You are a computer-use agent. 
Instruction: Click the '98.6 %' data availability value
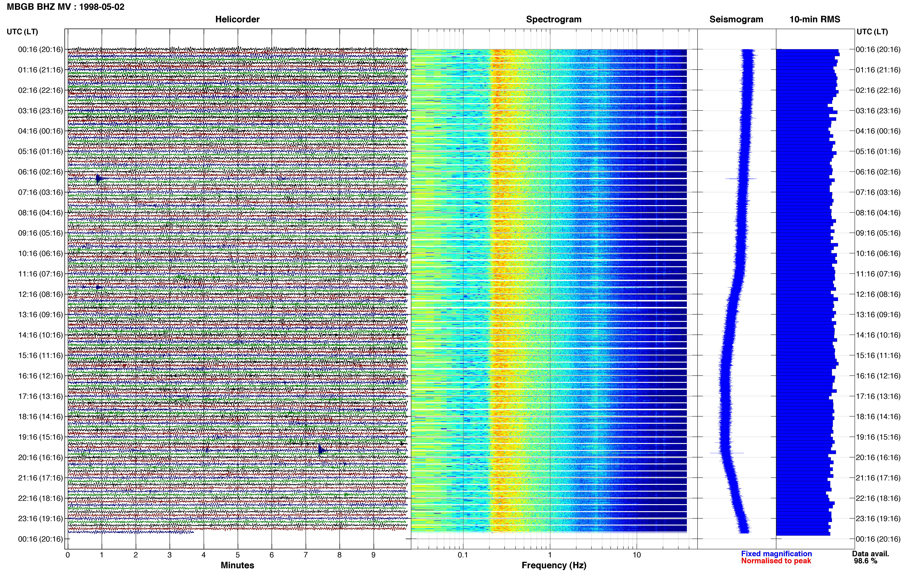coord(865,561)
